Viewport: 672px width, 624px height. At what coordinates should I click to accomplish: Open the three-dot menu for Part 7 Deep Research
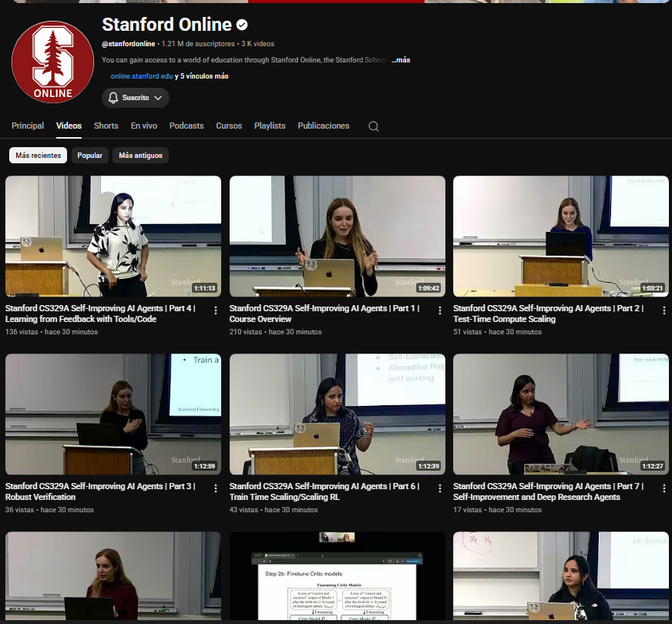click(664, 488)
